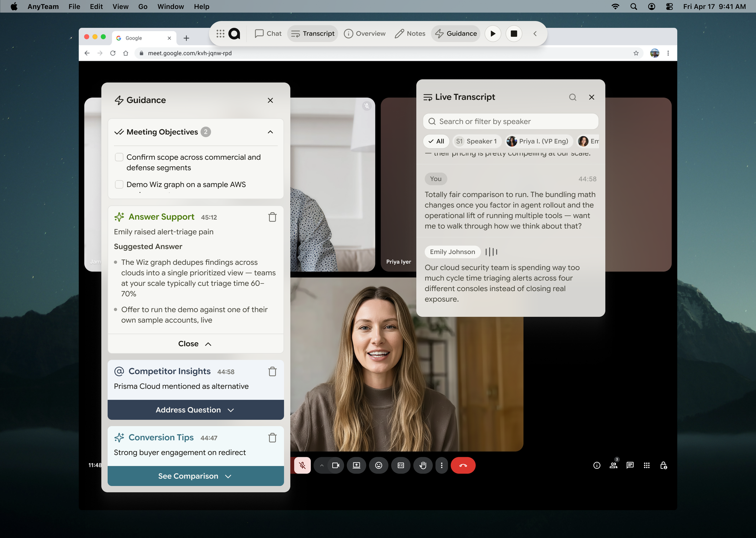The width and height of the screenshot is (756, 538).
Task: Select the All speaker filter chip
Action: click(x=436, y=141)
